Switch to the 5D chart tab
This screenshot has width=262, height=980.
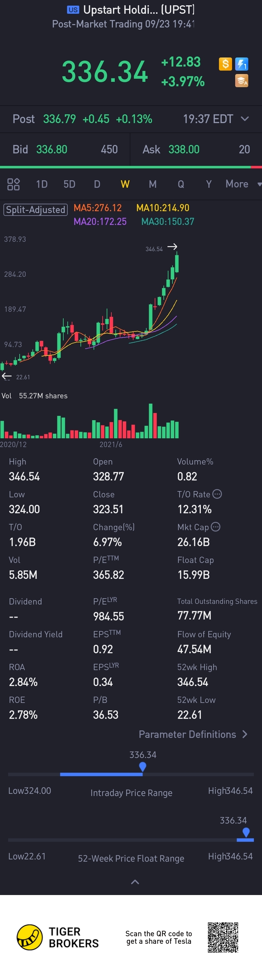69,184
